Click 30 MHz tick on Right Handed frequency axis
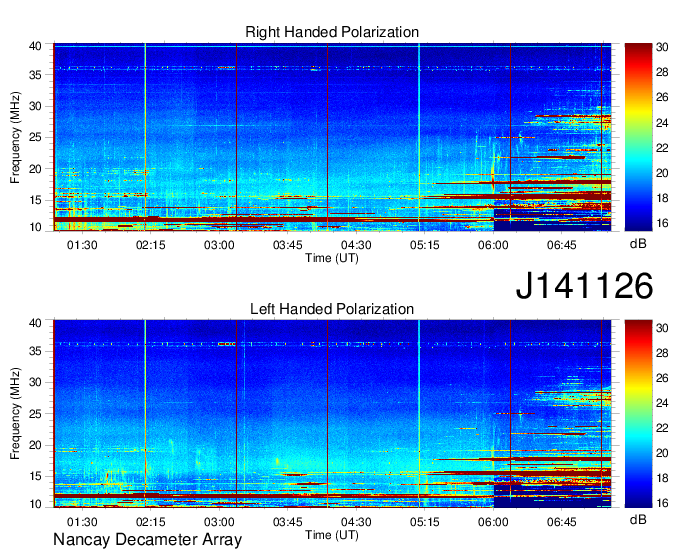Viewport: 680px width, 552px height. point(35,106)
